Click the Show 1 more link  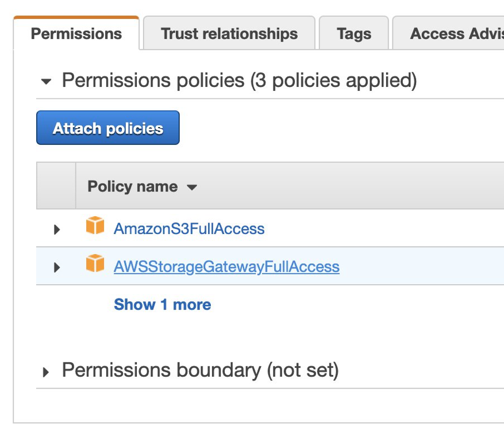[x=162, y=305]
